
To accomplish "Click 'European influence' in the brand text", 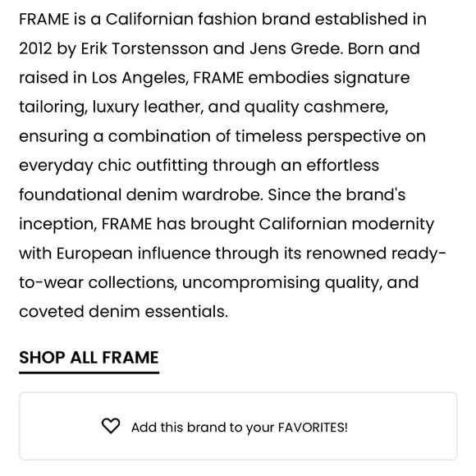I will click(x=134, y=254).
